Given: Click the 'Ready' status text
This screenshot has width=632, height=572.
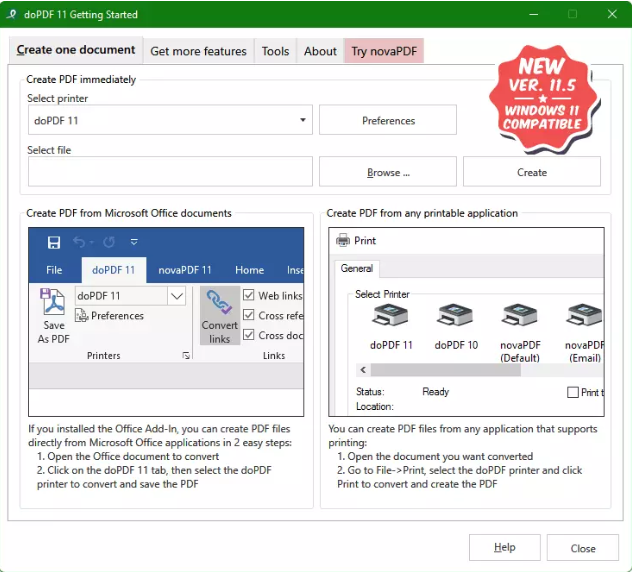Looking at the screenshot, I should (435, 392).
